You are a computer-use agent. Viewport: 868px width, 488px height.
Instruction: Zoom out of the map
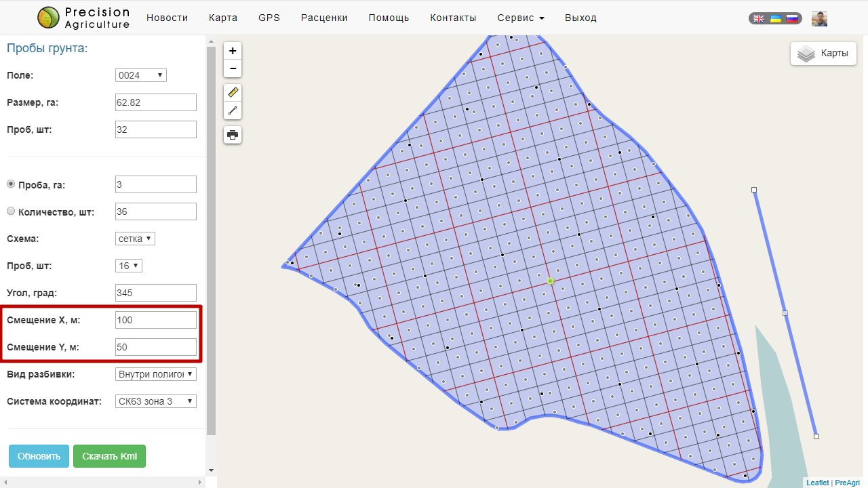(x=233, y=68)
